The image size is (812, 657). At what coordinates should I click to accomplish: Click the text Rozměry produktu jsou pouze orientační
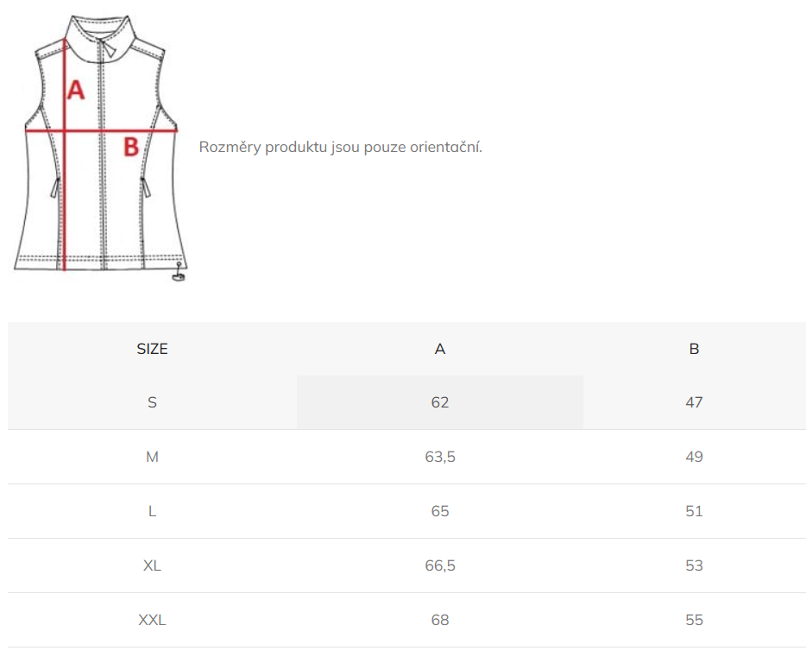[x=341, y=147]
